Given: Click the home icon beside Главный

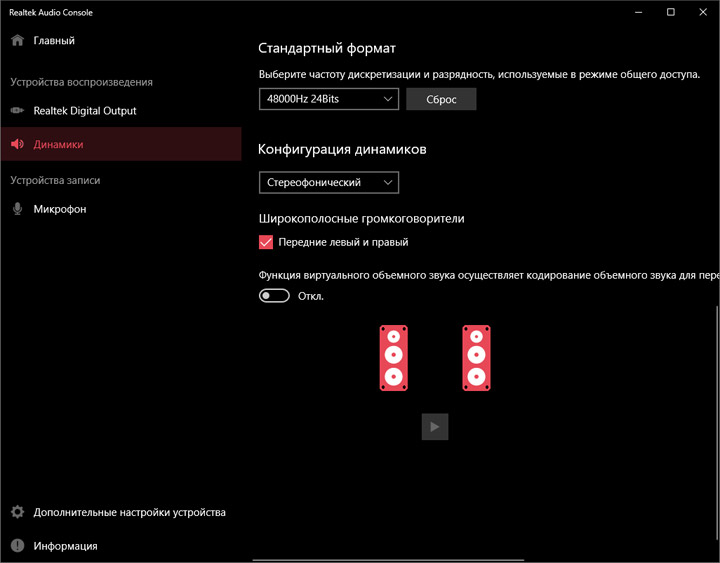Looking at the screenshot, I should pyautogui.click(x=17, y=40).
